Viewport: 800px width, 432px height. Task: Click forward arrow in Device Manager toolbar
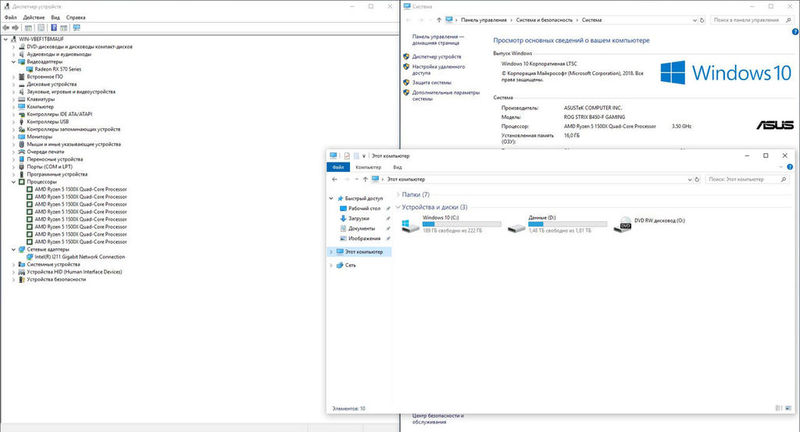[x=15, y=28]
